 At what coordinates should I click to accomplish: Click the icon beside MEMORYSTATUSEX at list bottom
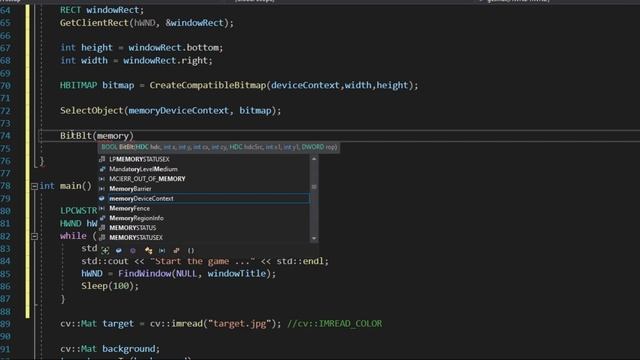coord(102,238)
